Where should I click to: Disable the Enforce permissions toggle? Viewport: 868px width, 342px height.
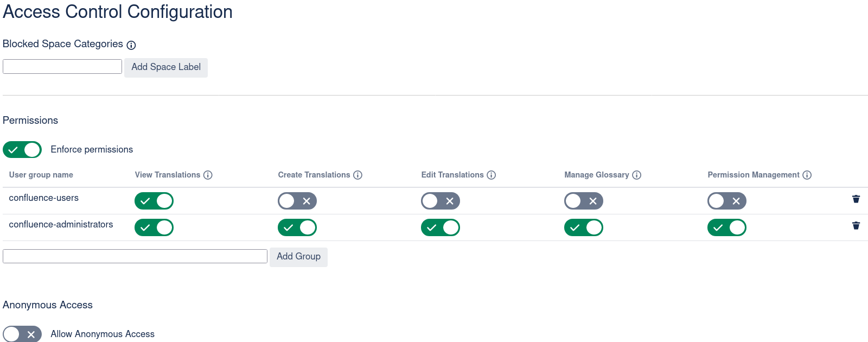pyautogui.click(x=22, y=150)
